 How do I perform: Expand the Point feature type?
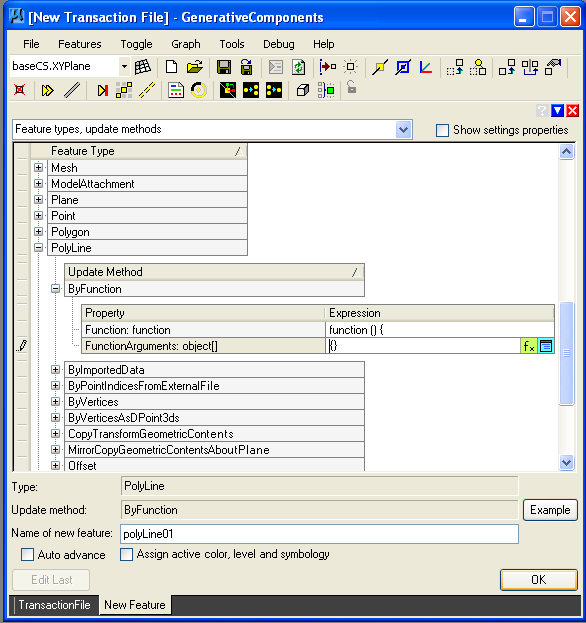pyautogui.click(x=39, y=216)
